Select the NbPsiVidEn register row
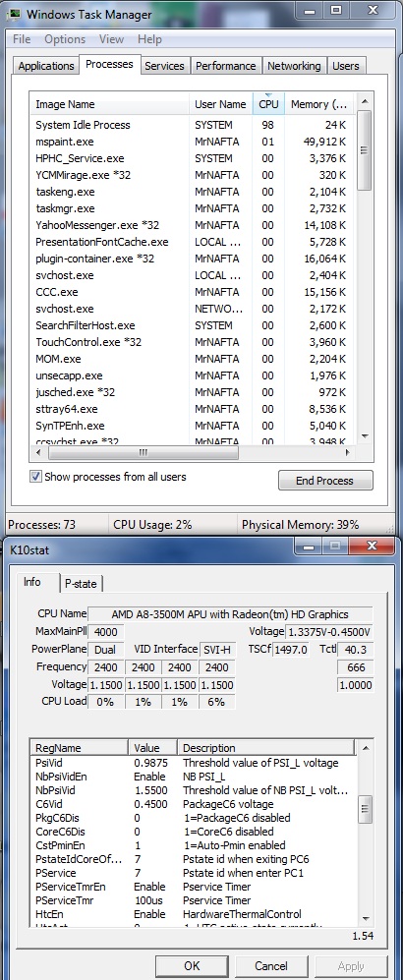This screenshot has height=980, width=403. coord(193,777)
